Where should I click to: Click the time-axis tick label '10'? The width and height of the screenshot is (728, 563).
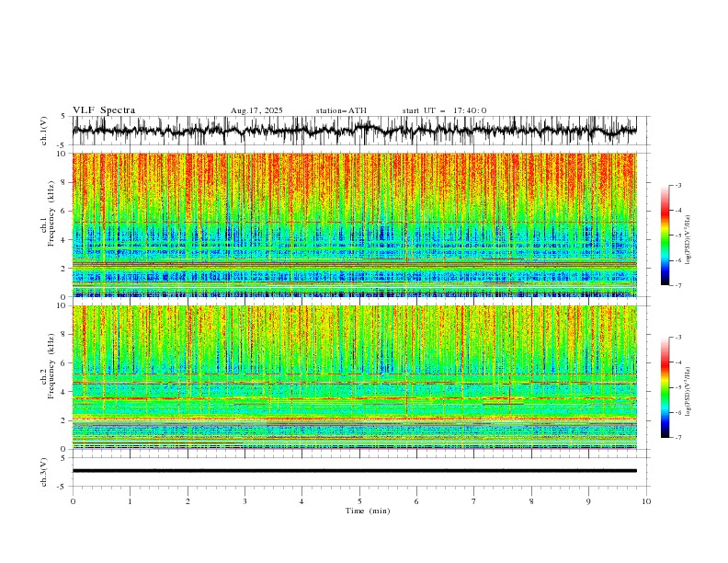pyautogui.click(x=646, y=501)
